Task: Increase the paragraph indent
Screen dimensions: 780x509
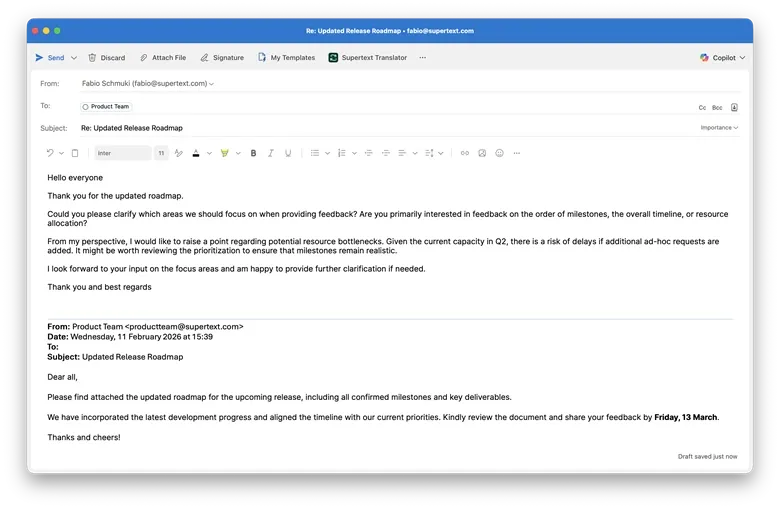Action: pos(386,153)
